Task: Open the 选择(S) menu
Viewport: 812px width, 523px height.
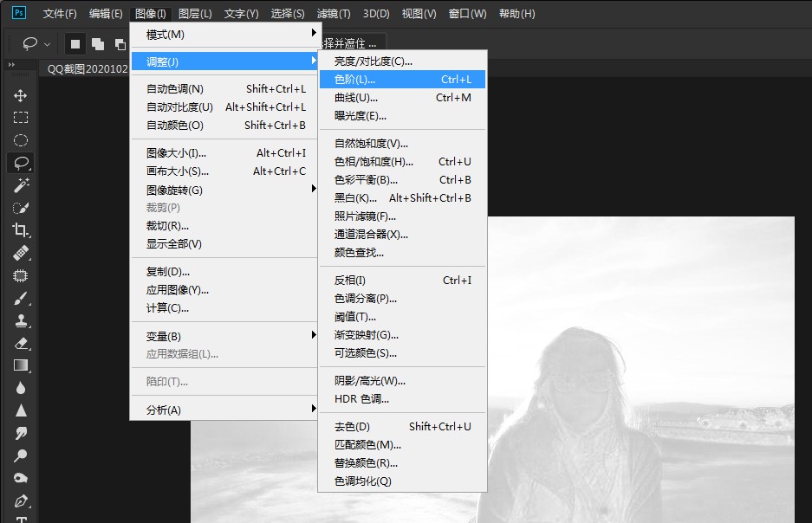Action: point(288,14)
